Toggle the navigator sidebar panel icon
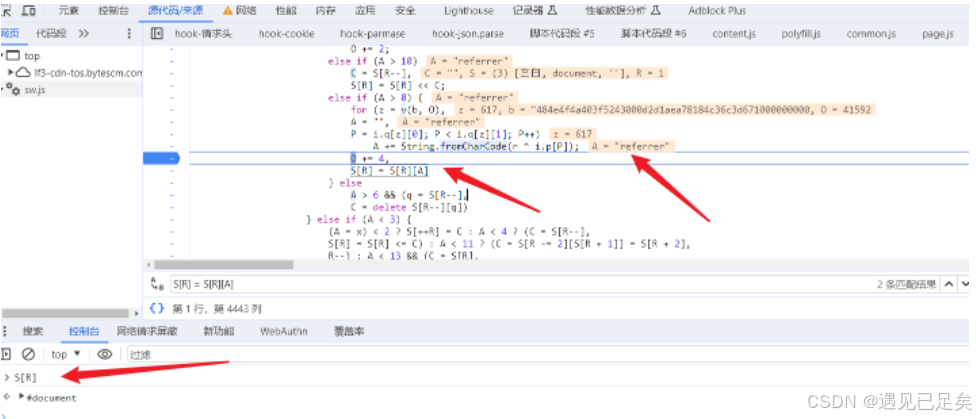This screenshot has width=976, height=419. [157, 34]
